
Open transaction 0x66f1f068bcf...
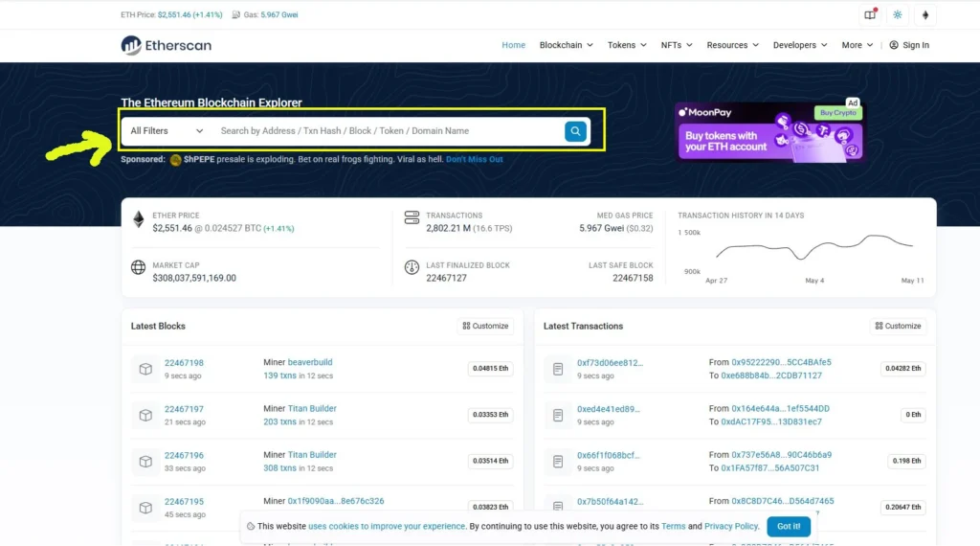pos(608,455)
